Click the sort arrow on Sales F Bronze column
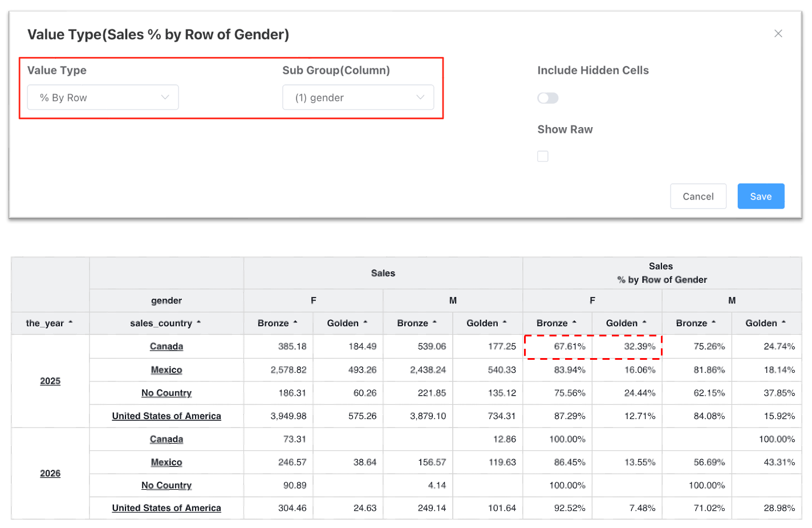 (x=295, y=323)
